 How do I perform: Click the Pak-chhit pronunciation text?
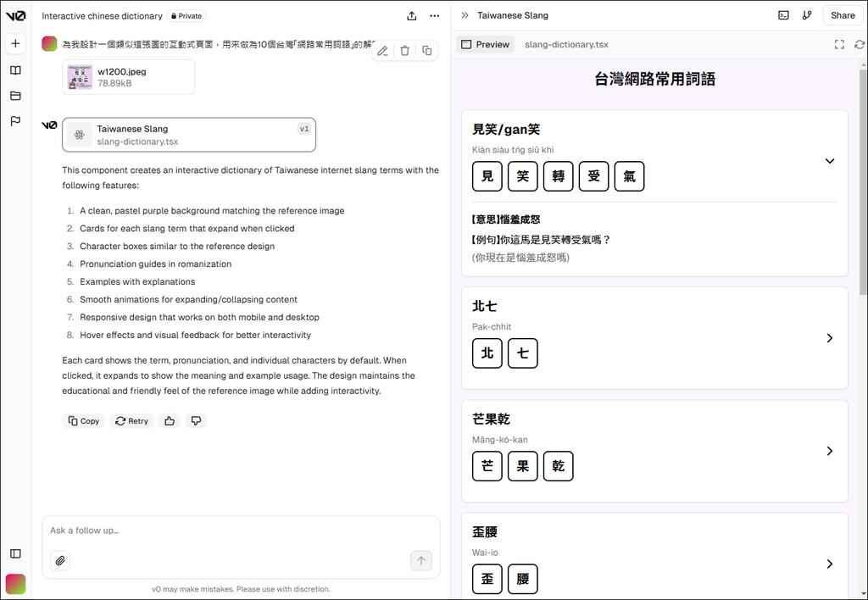click(x=492, y=326)
